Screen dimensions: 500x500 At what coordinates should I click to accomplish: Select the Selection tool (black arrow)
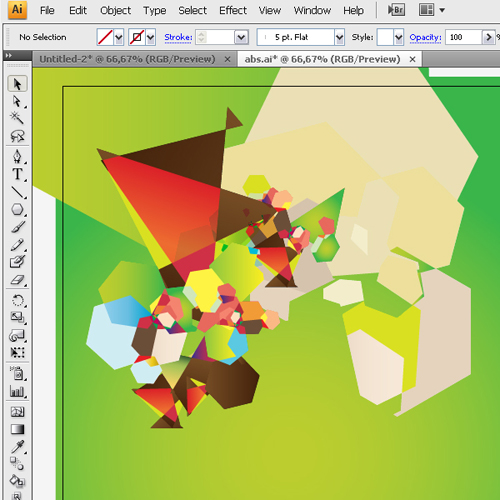coord(17,84)
